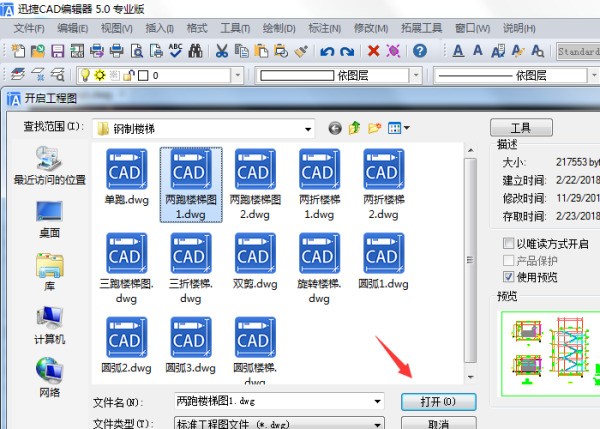Toggle the 产品保护 checkbox
The width and height of the screenshot is (600, 429).
pos(508,260)
